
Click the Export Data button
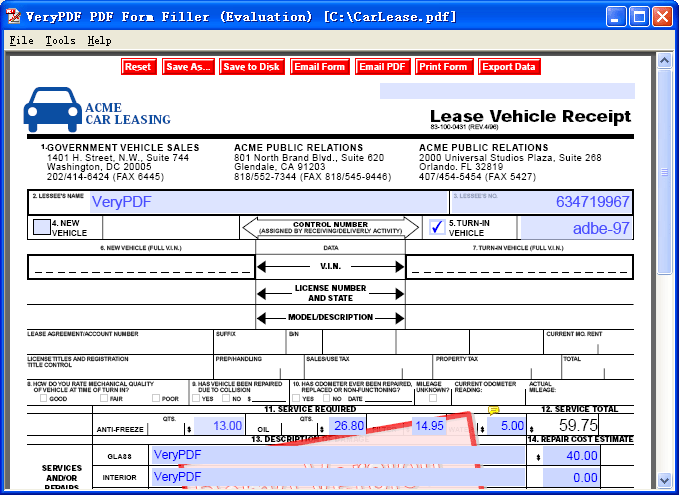[509, 67]
